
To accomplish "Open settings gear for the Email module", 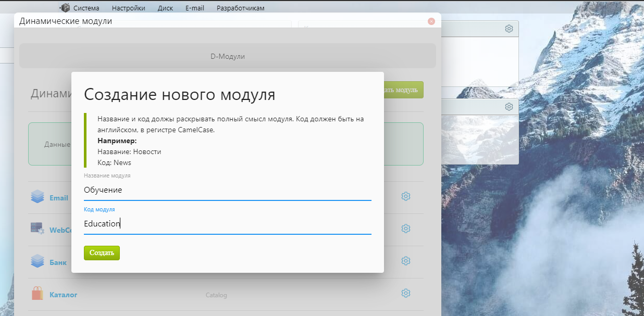I will (x=406, y=196).
